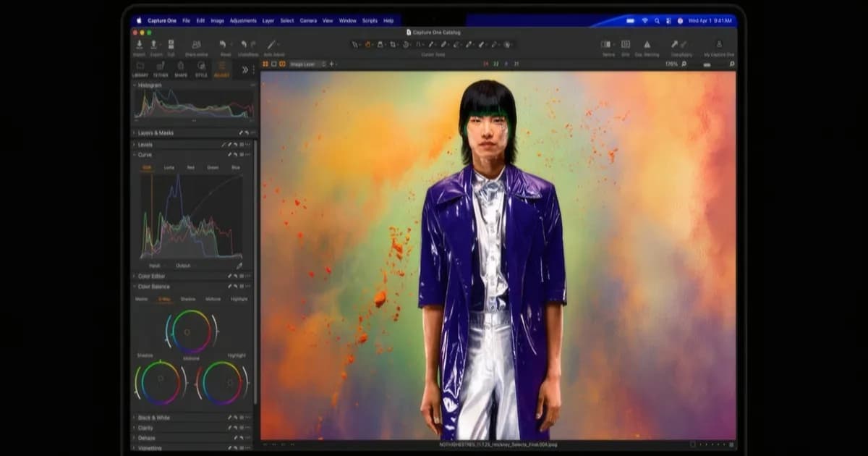Click the Cull icon in toolbar
This screenshot has width=868, height=456.
click(171, 44)
